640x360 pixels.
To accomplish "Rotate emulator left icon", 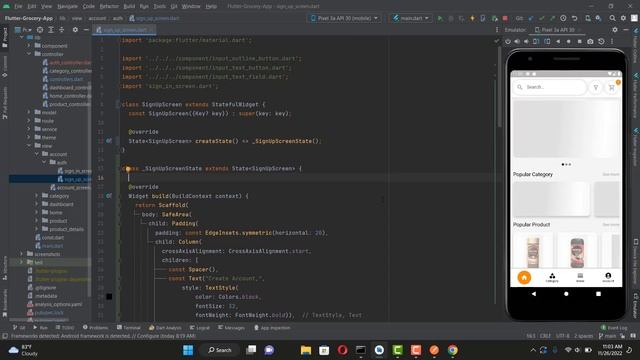I will pos(536,41).
